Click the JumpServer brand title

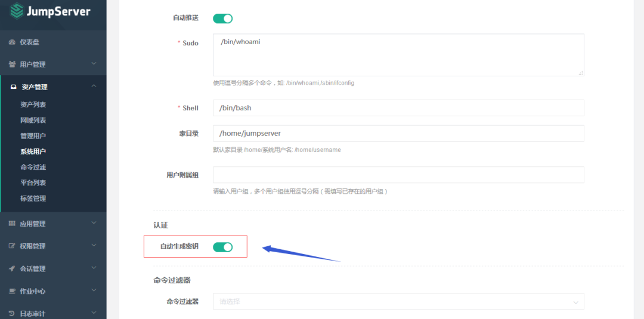pos(58,11)
